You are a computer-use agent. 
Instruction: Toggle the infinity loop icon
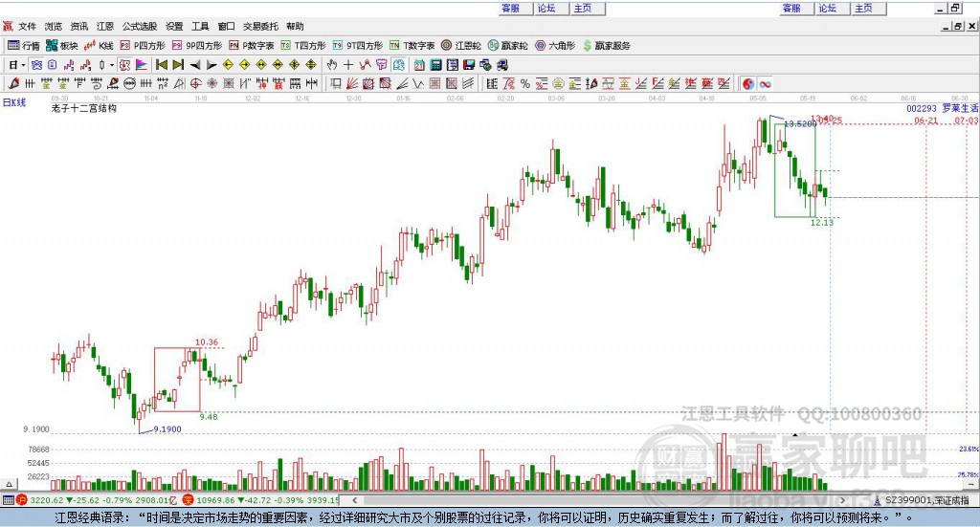click(765, 83)
